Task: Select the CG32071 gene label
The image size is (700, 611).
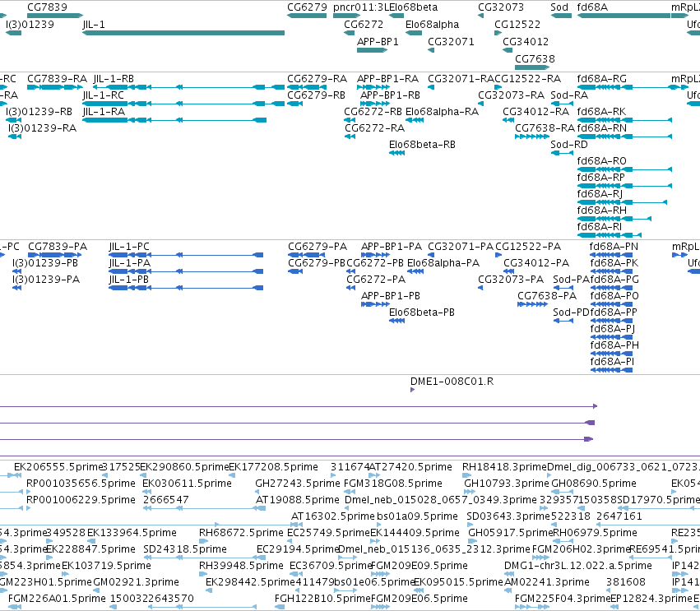Action: [451, 42]
